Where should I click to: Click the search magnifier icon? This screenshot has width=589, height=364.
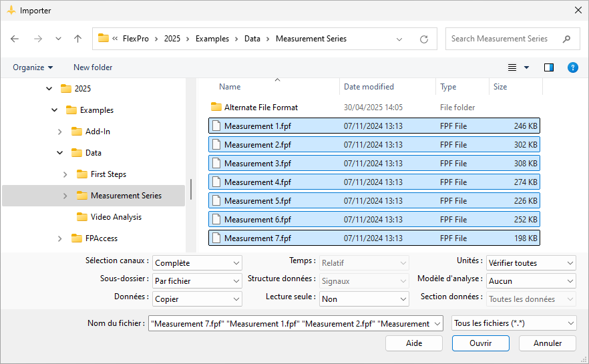click(566, 39)
